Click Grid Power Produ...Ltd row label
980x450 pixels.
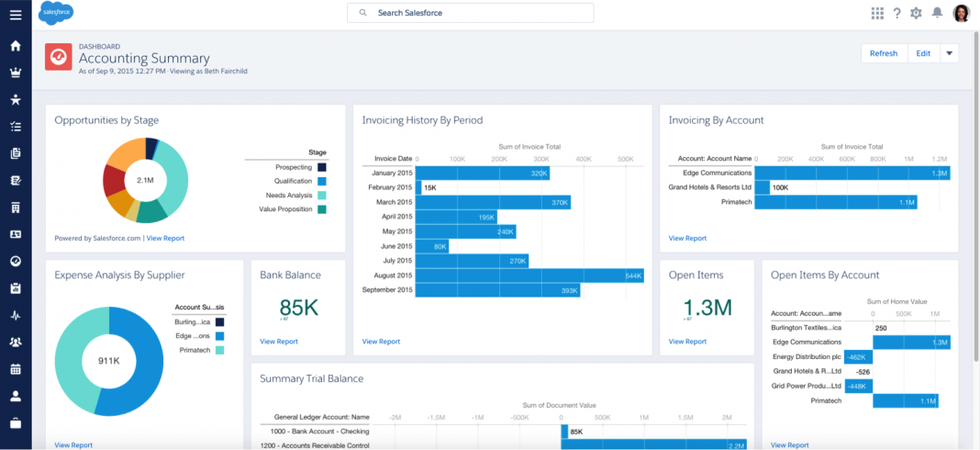(x=807, y=386)
